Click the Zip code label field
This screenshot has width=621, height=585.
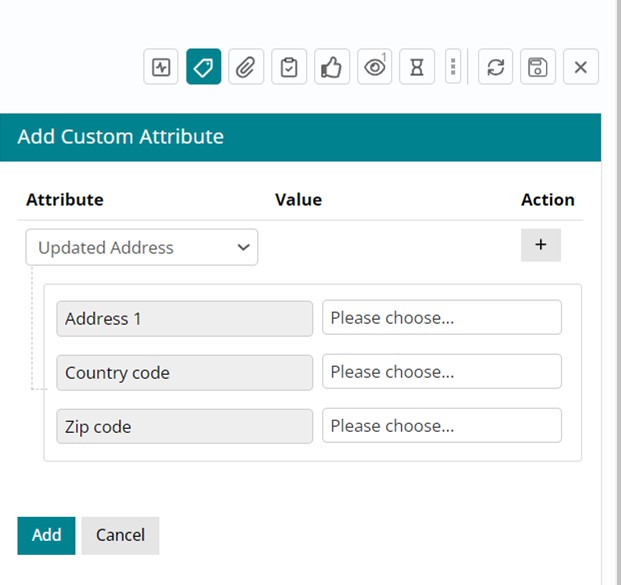click(185, 427)
